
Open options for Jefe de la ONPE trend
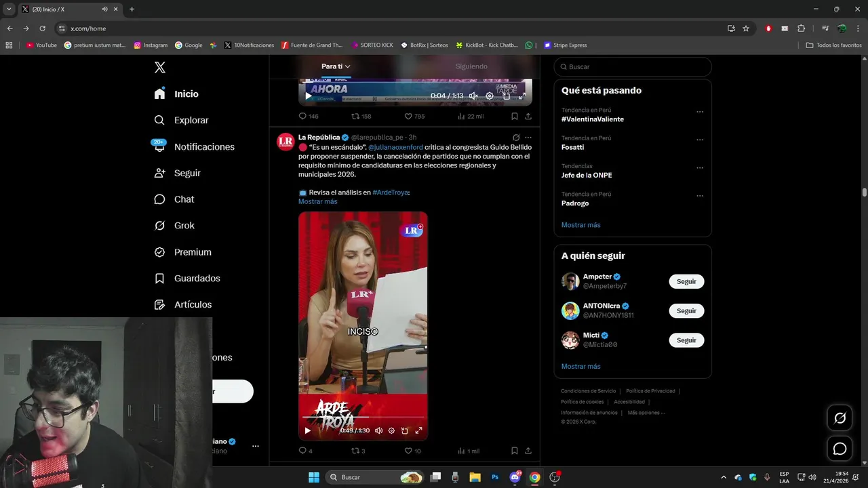pyautogui.click(x=700, y=168)
